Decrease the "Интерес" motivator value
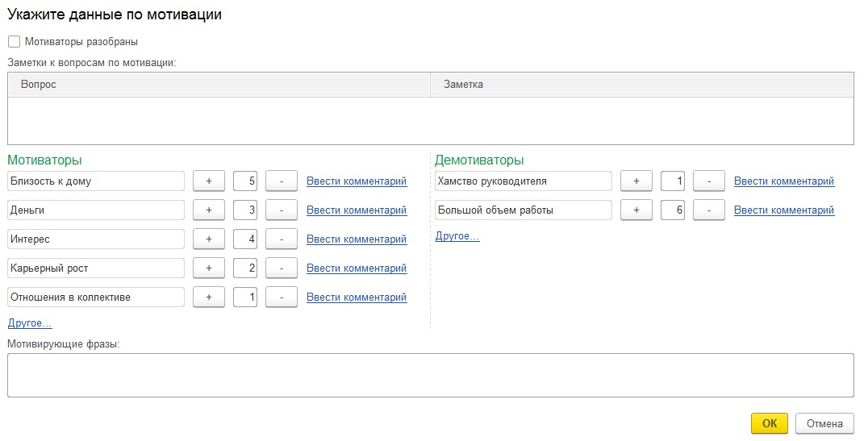868x441 pixels. tap(282, 239)
